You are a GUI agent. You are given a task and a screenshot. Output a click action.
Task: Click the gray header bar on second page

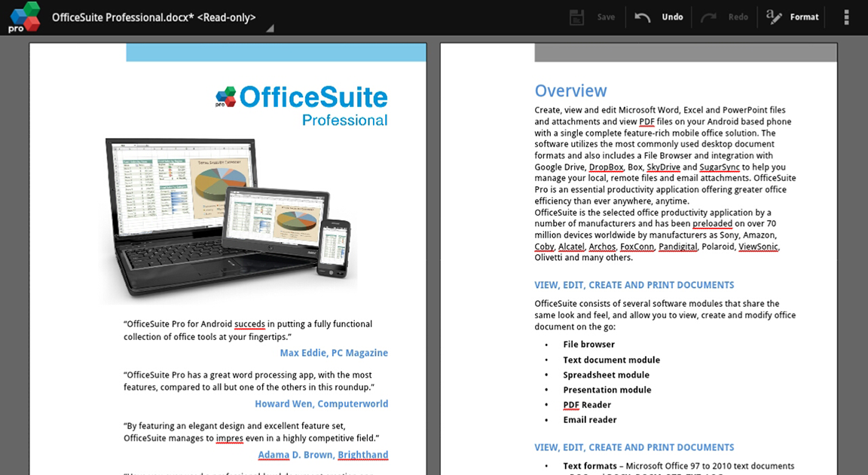686,53
